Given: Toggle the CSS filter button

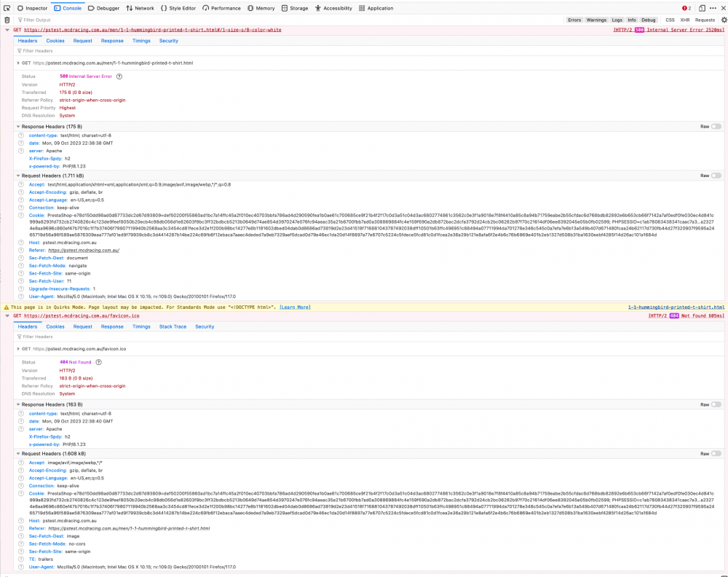Looking at the screenshot, I should (670, 20).
